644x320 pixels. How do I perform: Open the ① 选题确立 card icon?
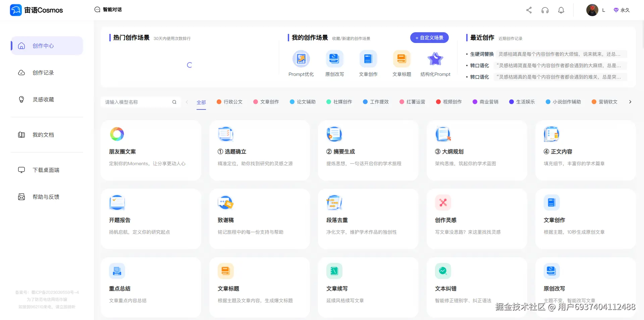(226, 134)
